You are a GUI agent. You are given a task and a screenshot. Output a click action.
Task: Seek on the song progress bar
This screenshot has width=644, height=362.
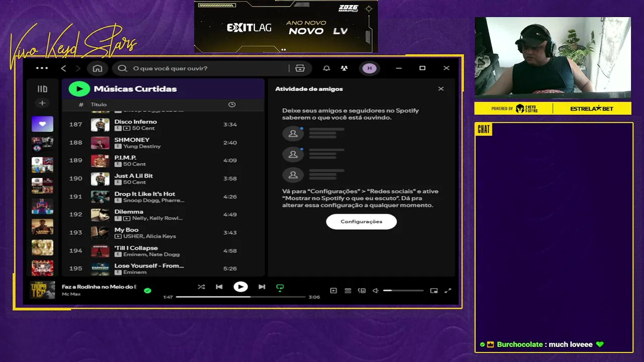click(x=241, y=297)
